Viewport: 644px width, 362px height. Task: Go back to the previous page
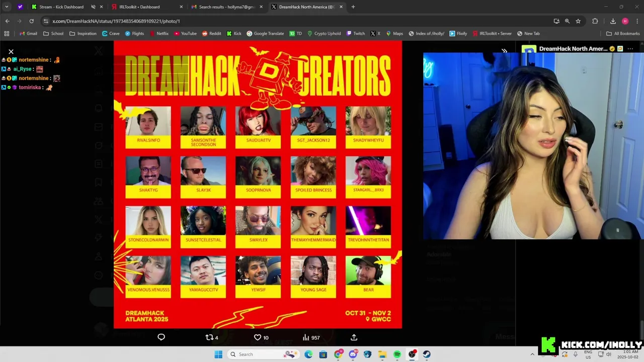pyautogui.click(x=7, y=21)
